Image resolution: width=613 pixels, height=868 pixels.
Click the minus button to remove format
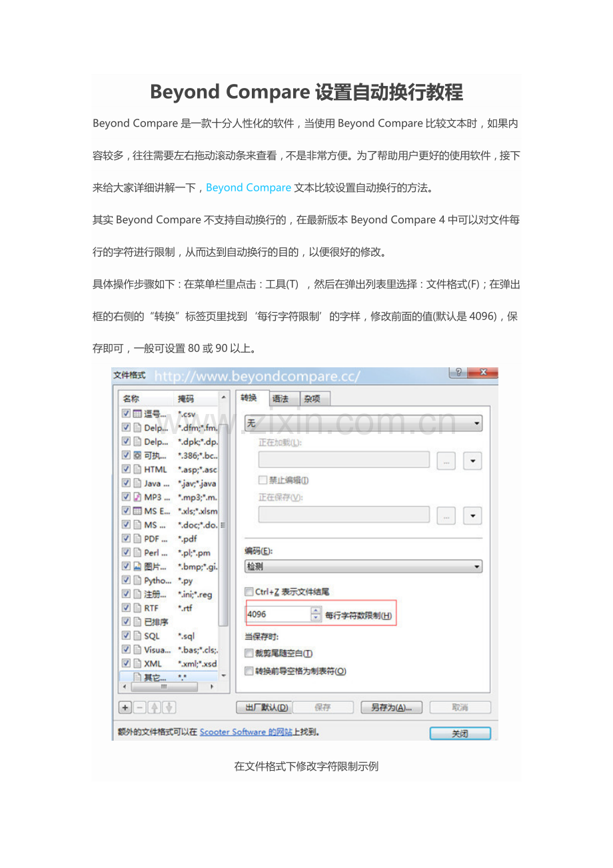click(x=139, y=707)
